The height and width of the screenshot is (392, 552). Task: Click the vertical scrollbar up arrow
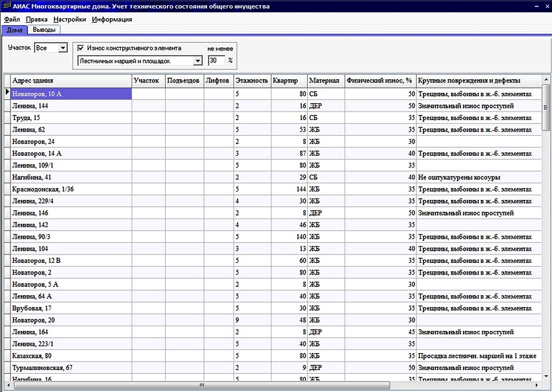coord(546,79)
